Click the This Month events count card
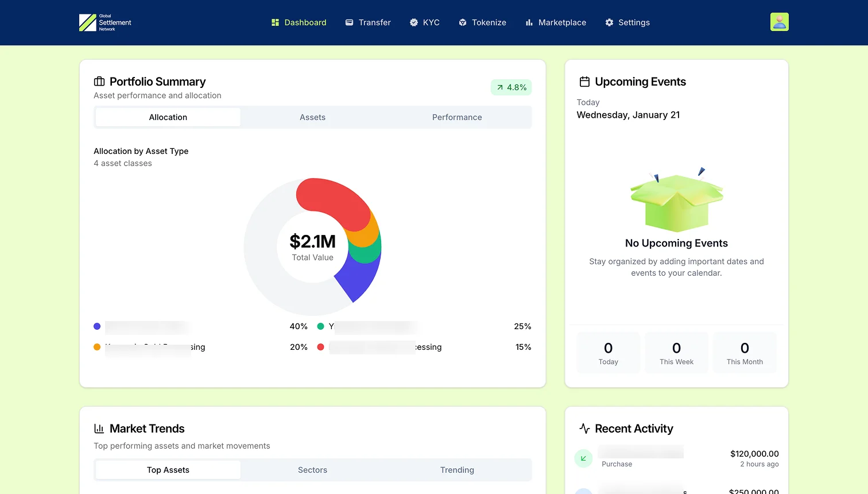The height and width of the screenshot is (494, 868). click(x=745, y=353)
